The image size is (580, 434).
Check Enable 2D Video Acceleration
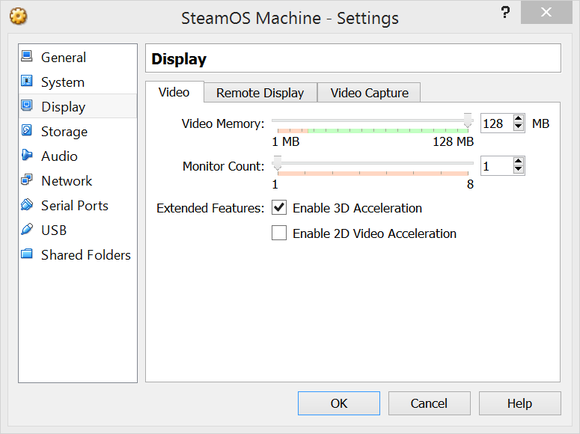[279, 233]
